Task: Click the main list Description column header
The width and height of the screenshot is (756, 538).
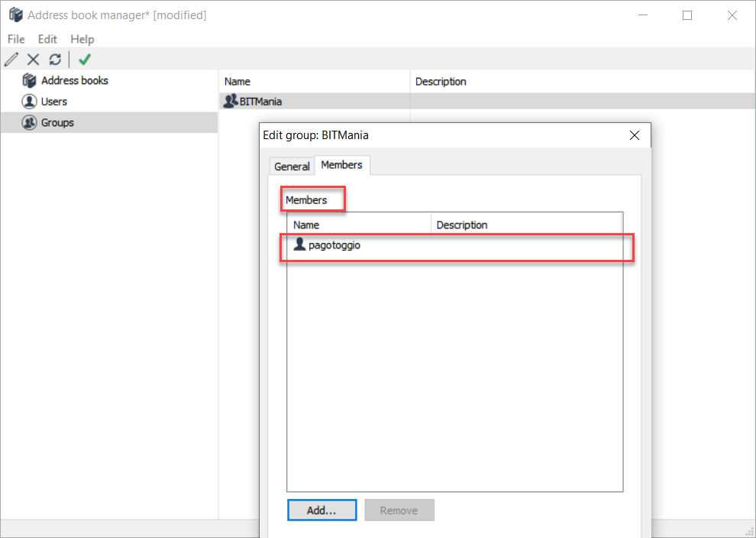Action: point(441,82)
